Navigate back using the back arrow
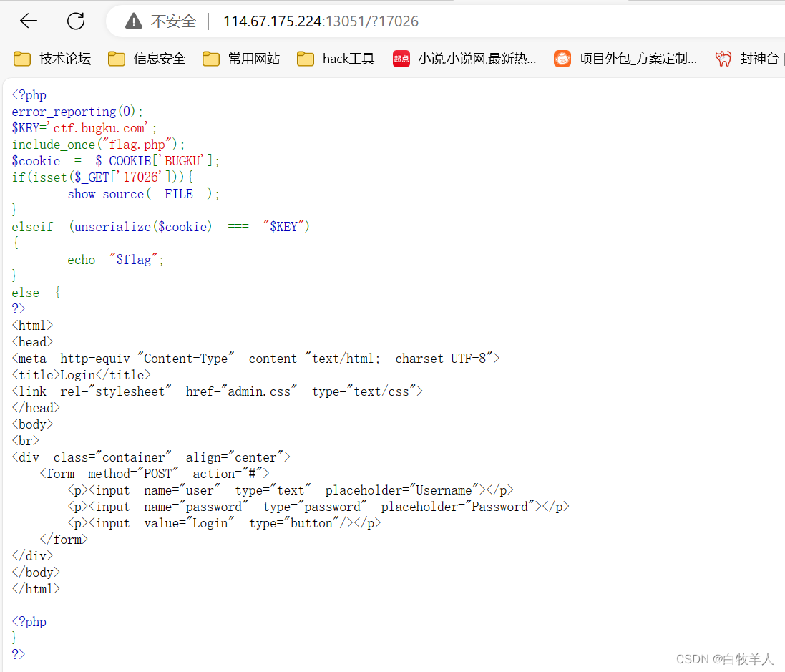Image resolution: width=785 pixels, height=672 pixels. pyautogui.click(x=27, y=21)
